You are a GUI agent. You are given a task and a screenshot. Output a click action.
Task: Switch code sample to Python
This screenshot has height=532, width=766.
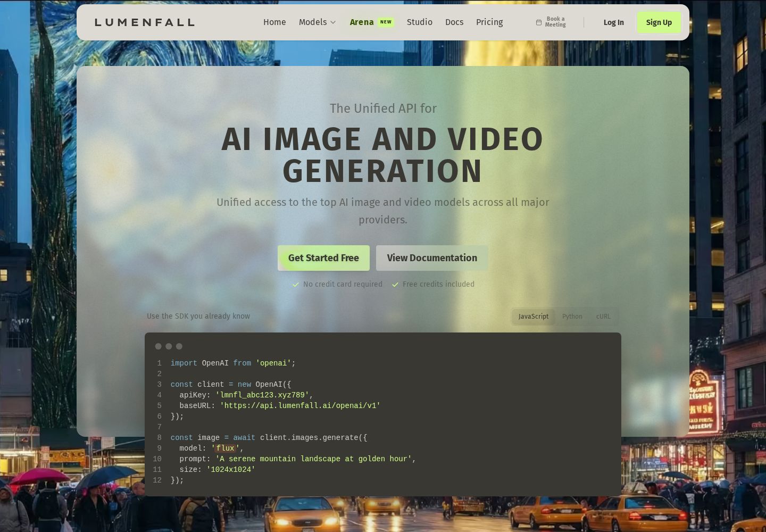(x=572, y=317)
